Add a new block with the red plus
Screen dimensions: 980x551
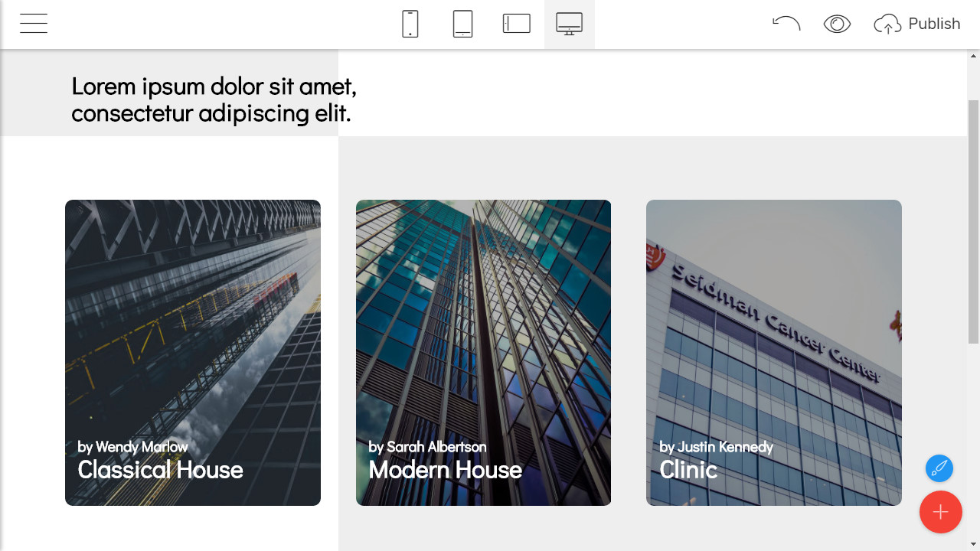940,512
